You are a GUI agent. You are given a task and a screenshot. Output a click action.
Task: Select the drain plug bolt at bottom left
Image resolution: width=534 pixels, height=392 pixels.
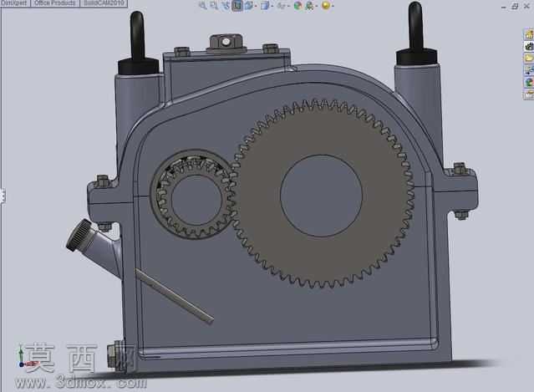pyautogui.click(x=114, y=355)
